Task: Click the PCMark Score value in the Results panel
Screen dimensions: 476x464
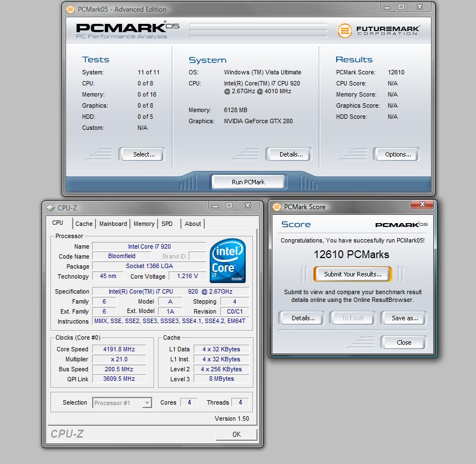Action: coord(396,72)
